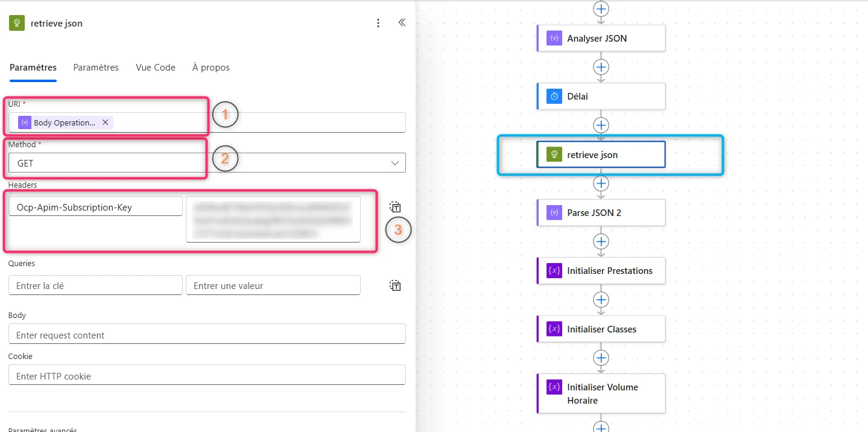Switch Queries to text mode icon

395,285
